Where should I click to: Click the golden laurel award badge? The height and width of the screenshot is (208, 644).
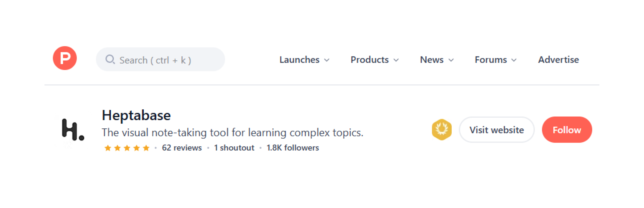coord(442,130)
